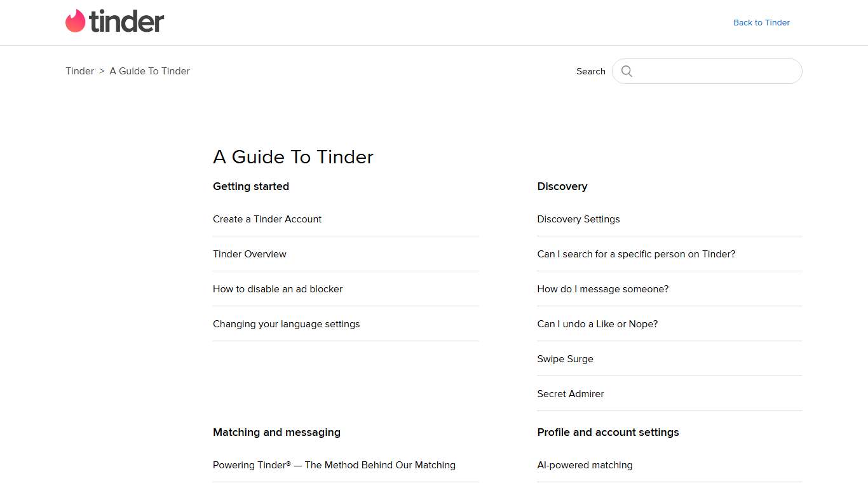Open the Discovery Settings article

(x=578, y=219)
